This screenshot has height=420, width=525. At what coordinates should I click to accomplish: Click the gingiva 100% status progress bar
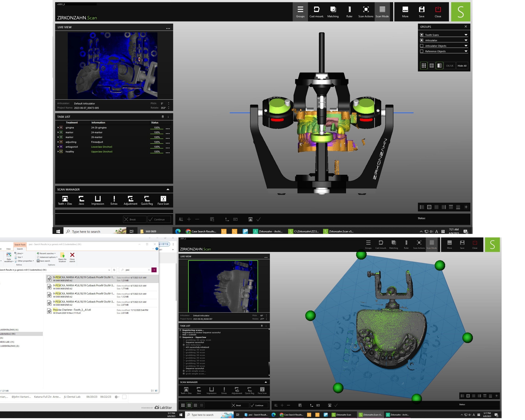157,128
